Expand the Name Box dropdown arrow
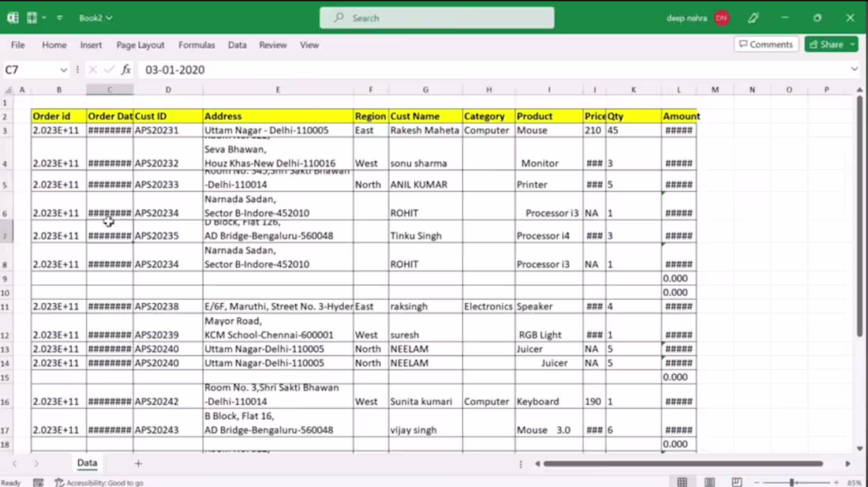The width and height of the screenshot is (868, 487). [x=63, y=69]
